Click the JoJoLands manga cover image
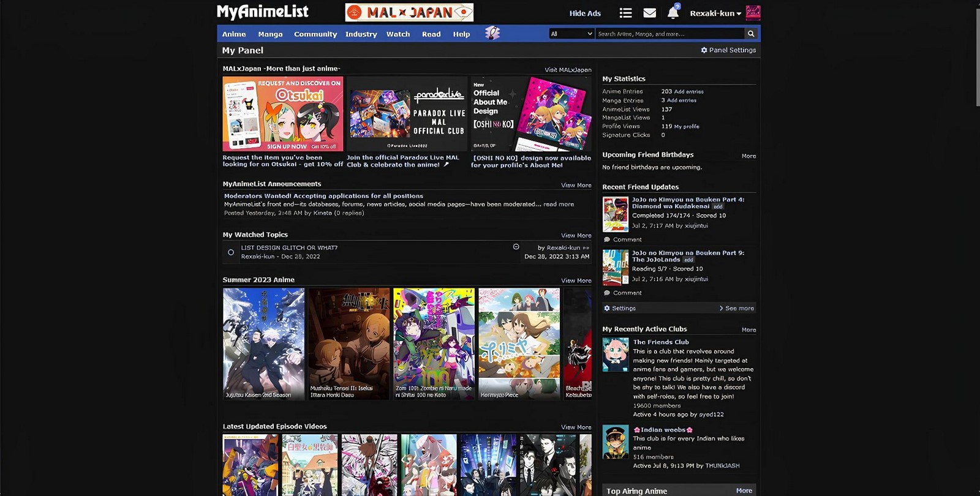 (x=616, y=268)
